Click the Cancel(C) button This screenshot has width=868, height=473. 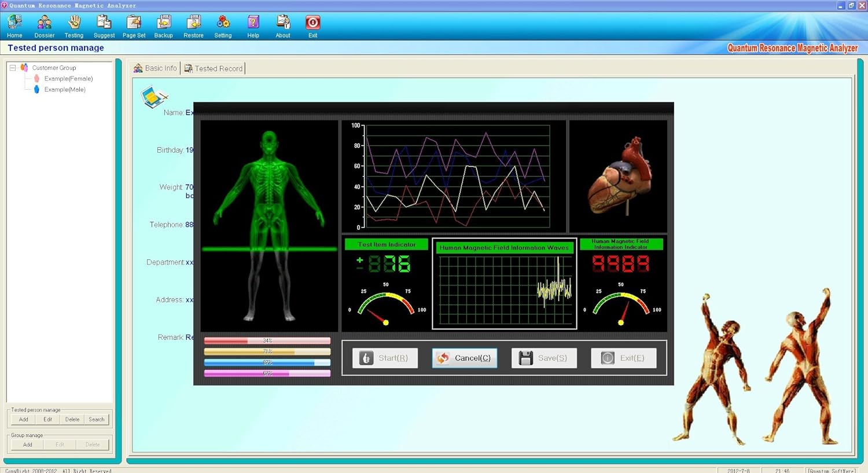[464, 358]
